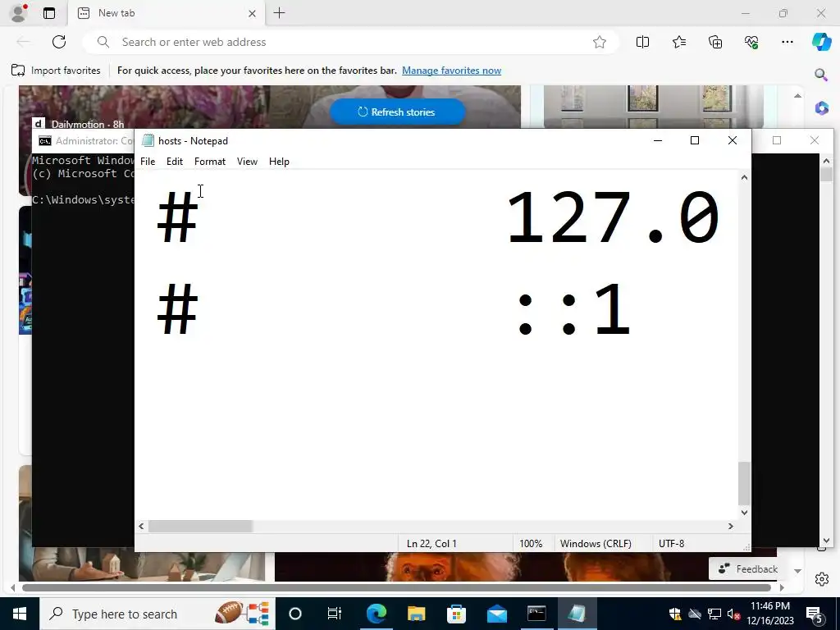The width and height of the screenshot is (840, 630).
Task: Click the Notepad horizontal scrollbar thumb
Action: 200,527
